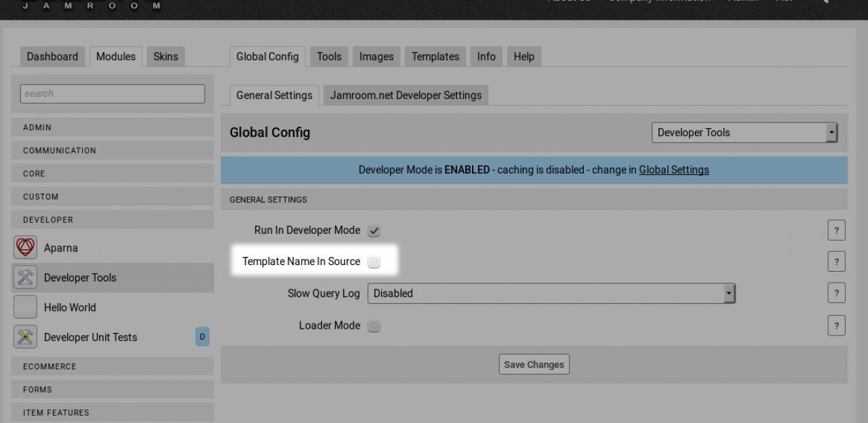Image resolution: width=868 pixels, height=423 pixels.
Task: Select the Hello World module icon
Action: 25,307
